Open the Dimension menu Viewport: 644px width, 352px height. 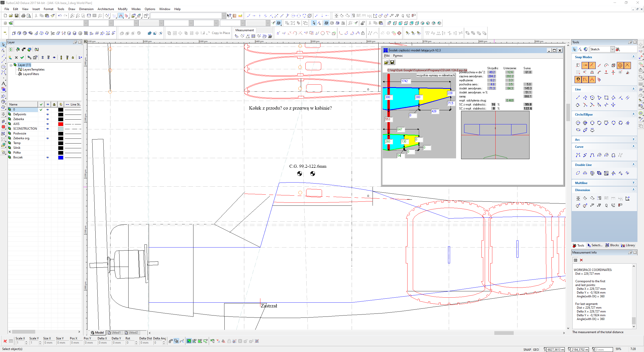(x=86, y=9)
